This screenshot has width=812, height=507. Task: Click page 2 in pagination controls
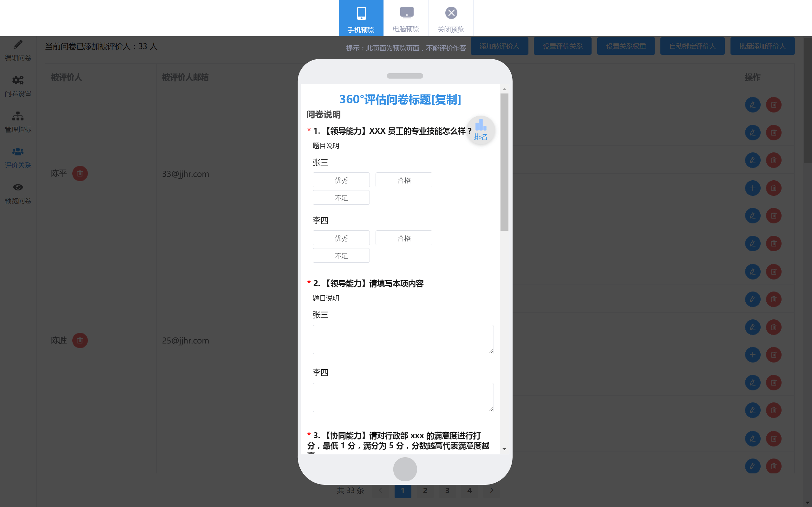[x=426, y=490]
